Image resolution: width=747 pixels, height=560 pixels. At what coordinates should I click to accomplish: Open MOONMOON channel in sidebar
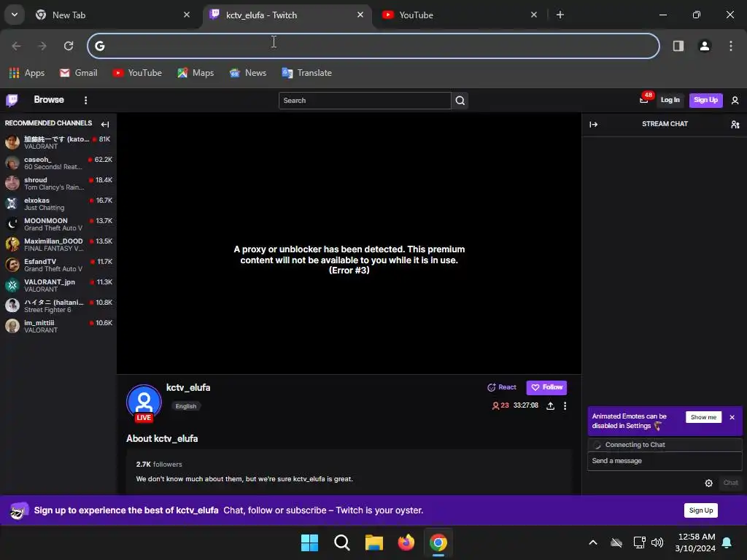[58, 225]
